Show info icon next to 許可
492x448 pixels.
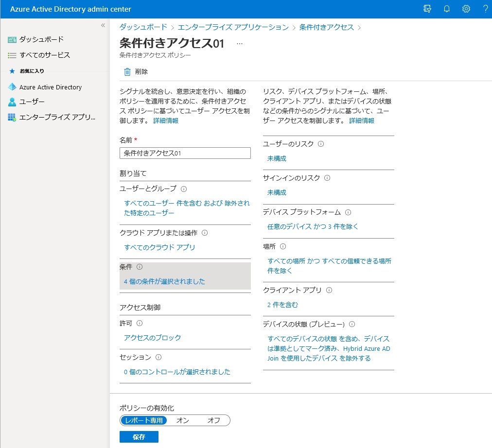pyautogui.click(x=140, y=323)
